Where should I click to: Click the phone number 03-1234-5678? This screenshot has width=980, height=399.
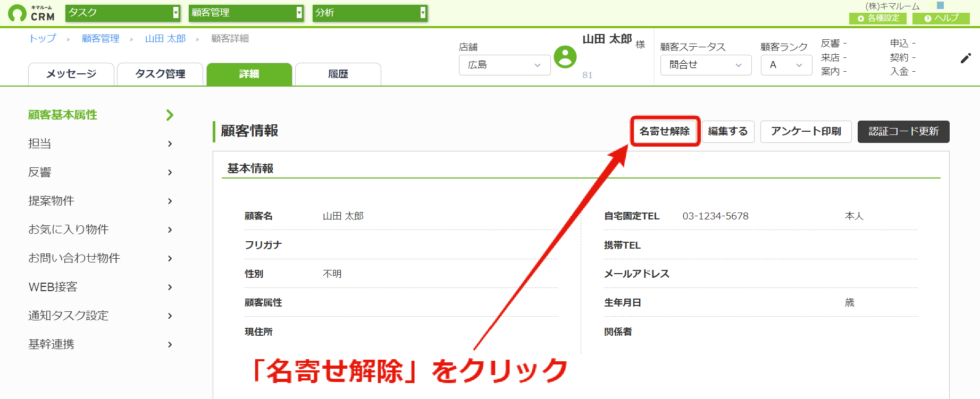tap(715, 216)
